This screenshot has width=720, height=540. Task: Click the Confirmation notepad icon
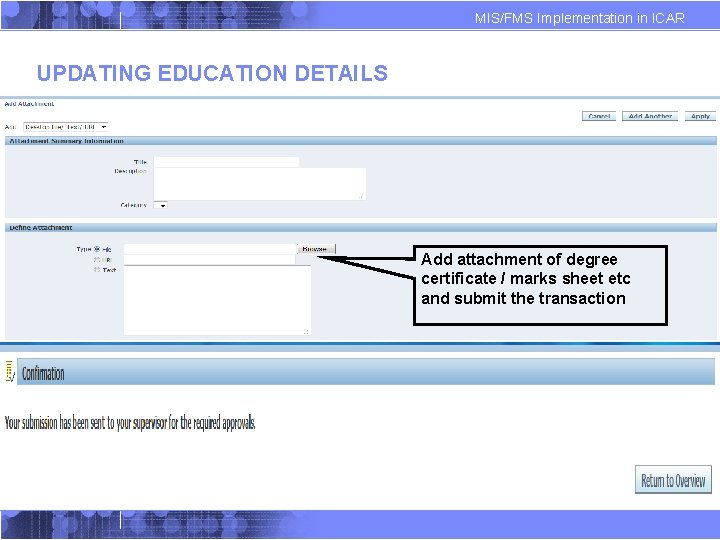(10, 371)
